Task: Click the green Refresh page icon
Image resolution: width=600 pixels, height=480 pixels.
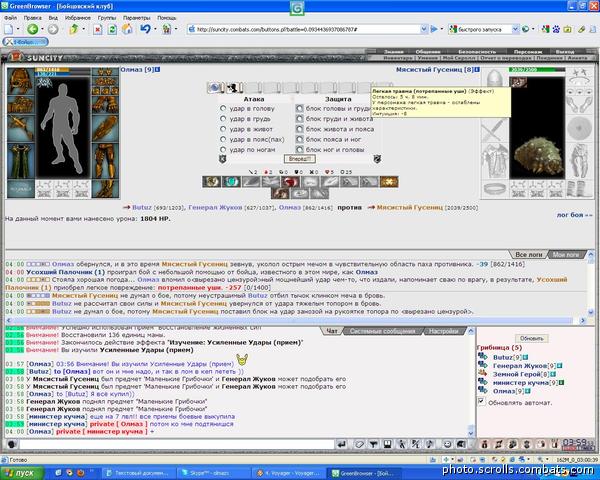Action: click(112, 29)
